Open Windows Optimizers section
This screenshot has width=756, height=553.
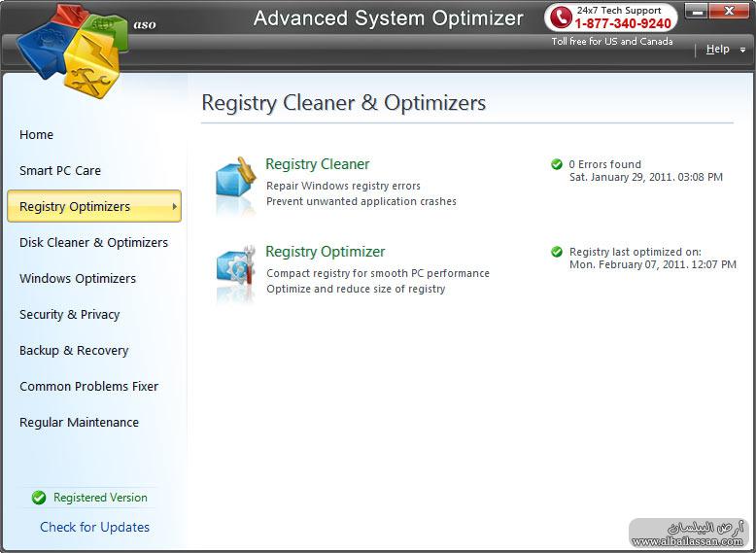pos(78,279)
